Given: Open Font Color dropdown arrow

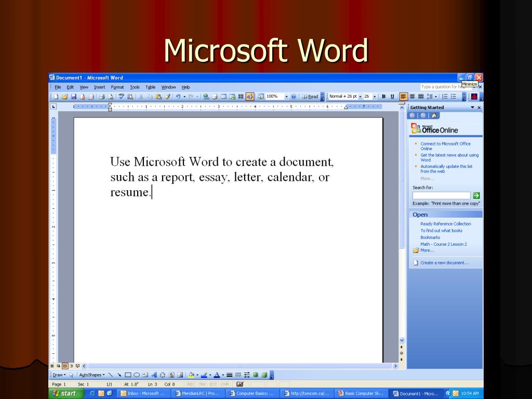Looking at the screenshot, I should (223, 375).
